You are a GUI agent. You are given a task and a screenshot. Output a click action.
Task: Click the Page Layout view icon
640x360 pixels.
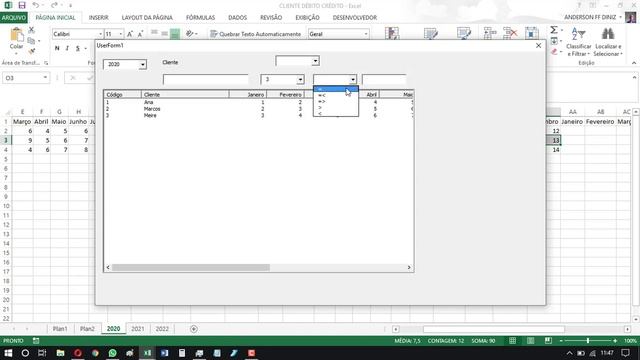coord(531,341)
